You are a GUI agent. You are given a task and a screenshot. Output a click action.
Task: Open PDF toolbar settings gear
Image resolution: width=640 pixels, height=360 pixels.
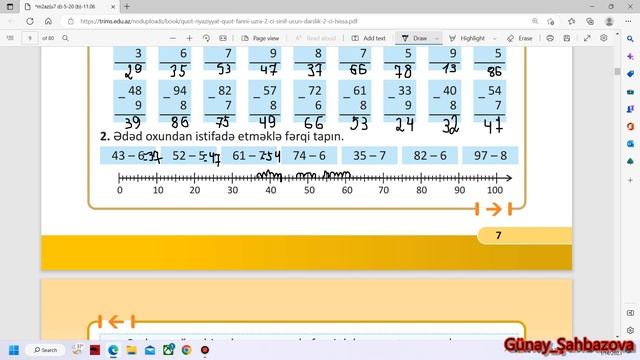click(x=604, y=38)
